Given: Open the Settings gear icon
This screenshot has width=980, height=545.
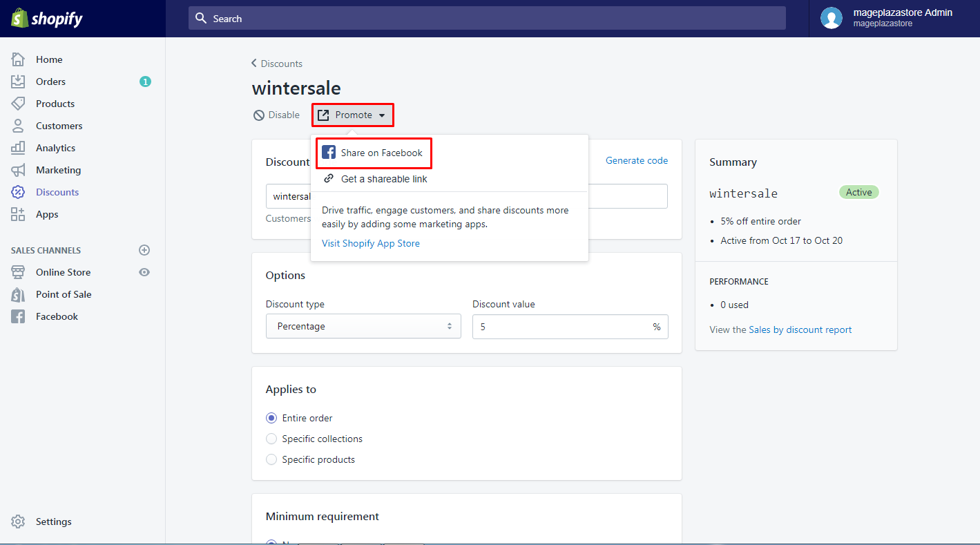Looking at the screenshot, I should 18,522.
